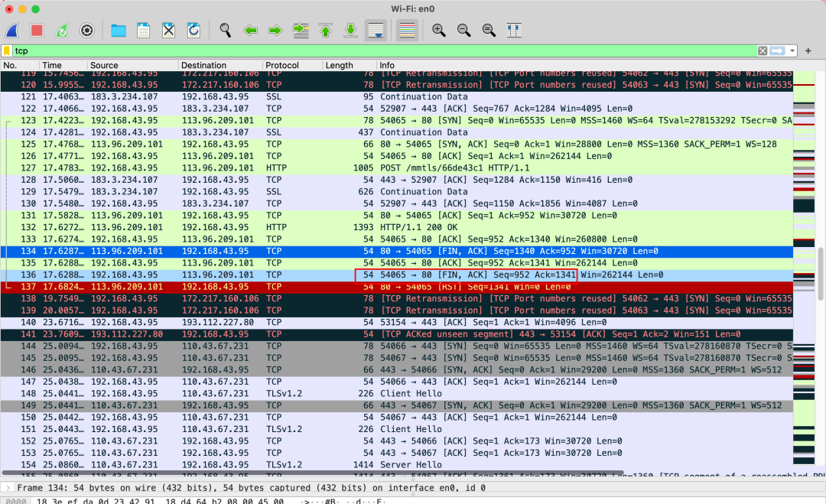This screenshot has height=504, width=826.
Task: Select packet 127 POST /mmtls request
Action: pyautogui.click(x=397, y=168)
